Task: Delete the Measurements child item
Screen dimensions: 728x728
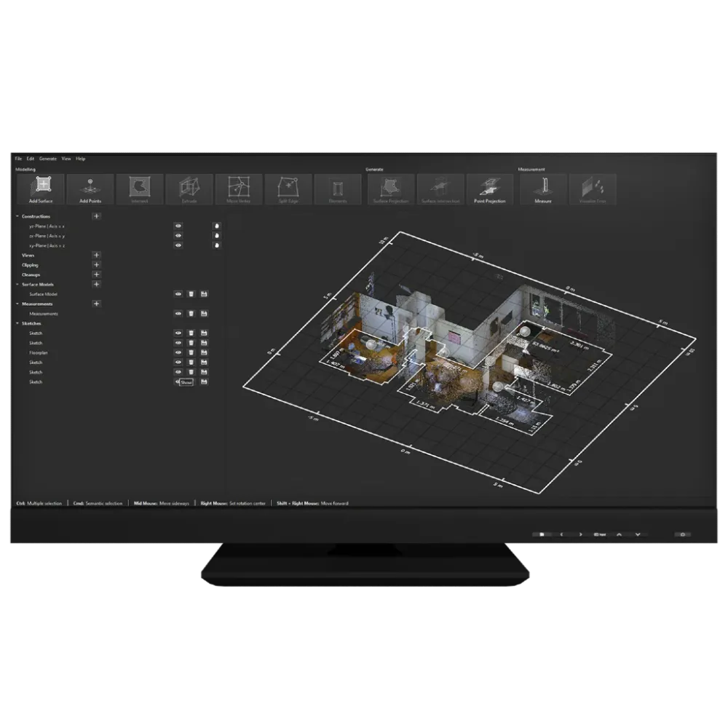Action: click(x=191, y=313)
